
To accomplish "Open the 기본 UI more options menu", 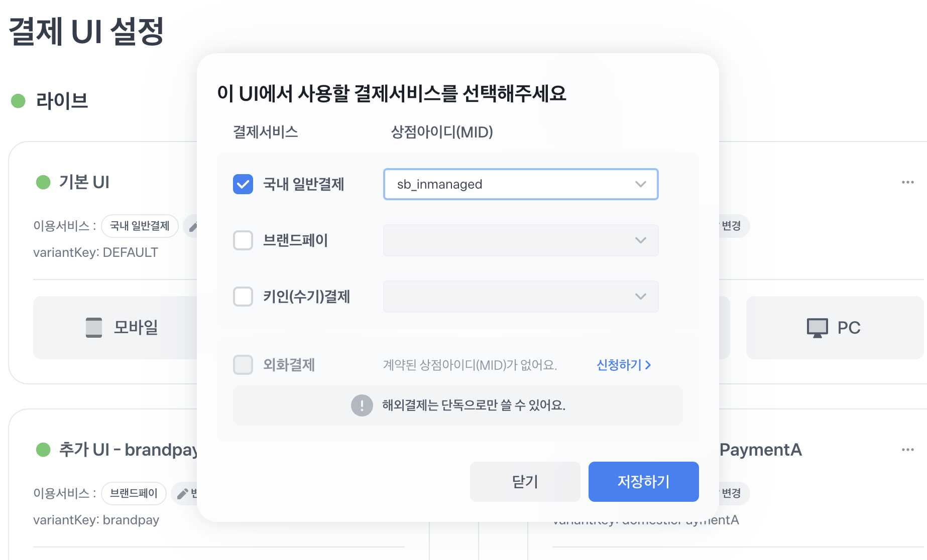I will [907, 182].
